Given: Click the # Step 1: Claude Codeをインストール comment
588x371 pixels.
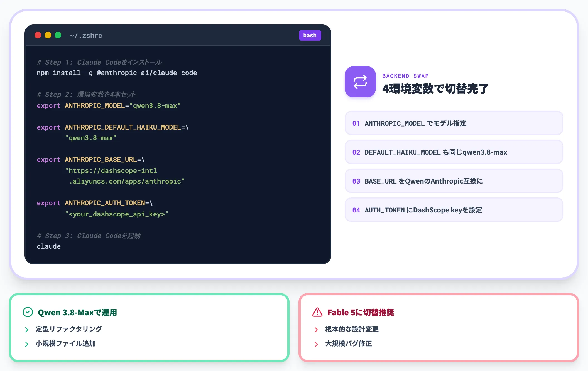Looking at the screenshot, I should (99, 62).
